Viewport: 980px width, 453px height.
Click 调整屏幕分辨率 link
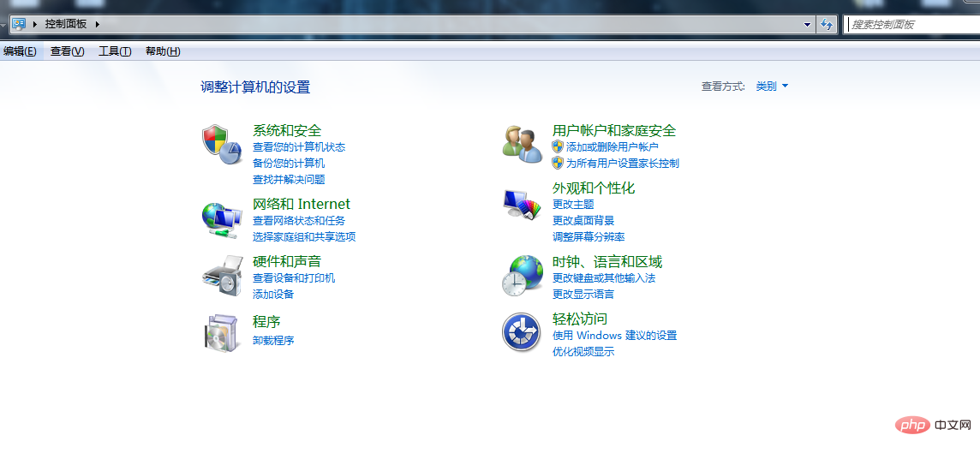coord(589,237)
